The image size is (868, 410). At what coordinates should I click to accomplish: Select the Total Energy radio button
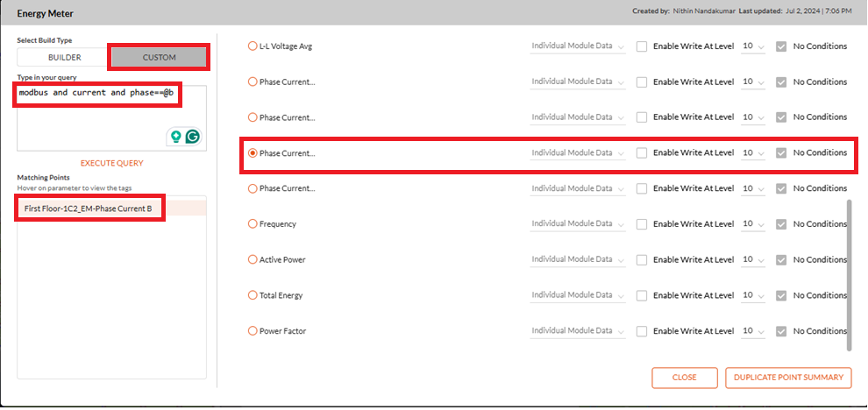click(253, 295)
